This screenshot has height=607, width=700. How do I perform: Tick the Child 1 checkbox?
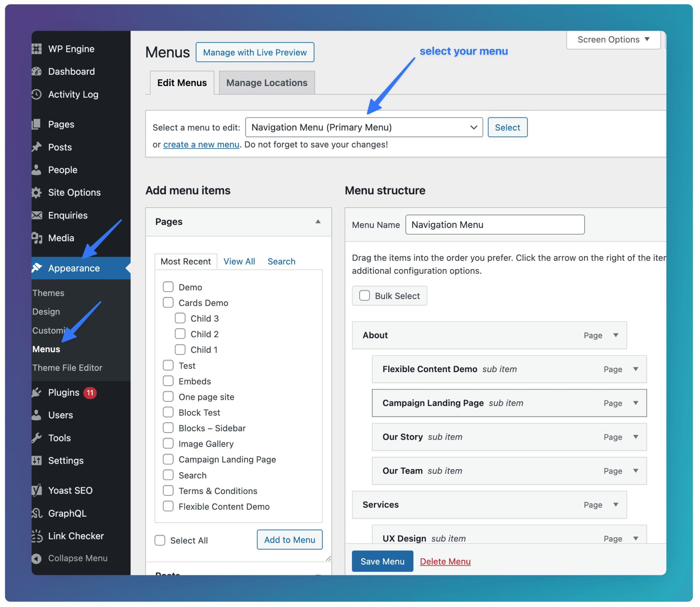[x=180, y=350]
